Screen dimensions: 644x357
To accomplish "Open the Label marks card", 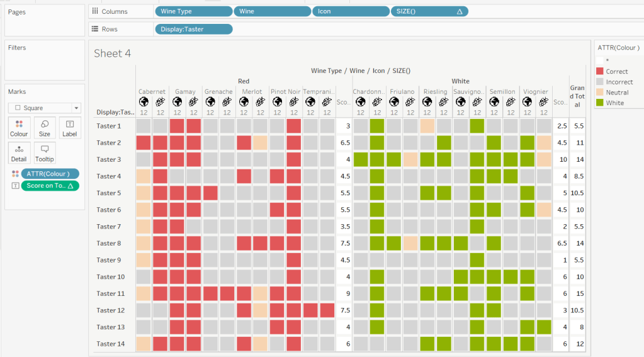I will pos(70,128).
